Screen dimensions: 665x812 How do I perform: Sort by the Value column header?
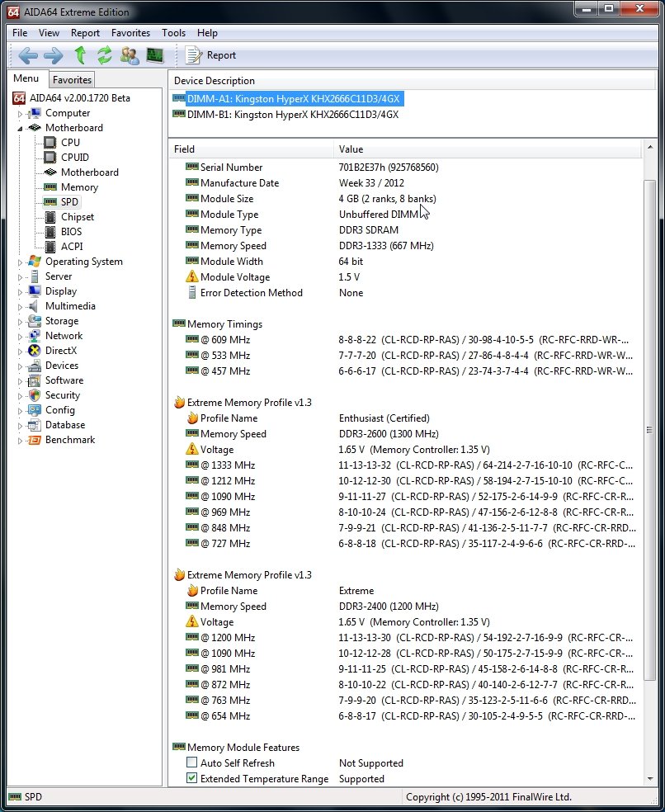pos(487,149)
